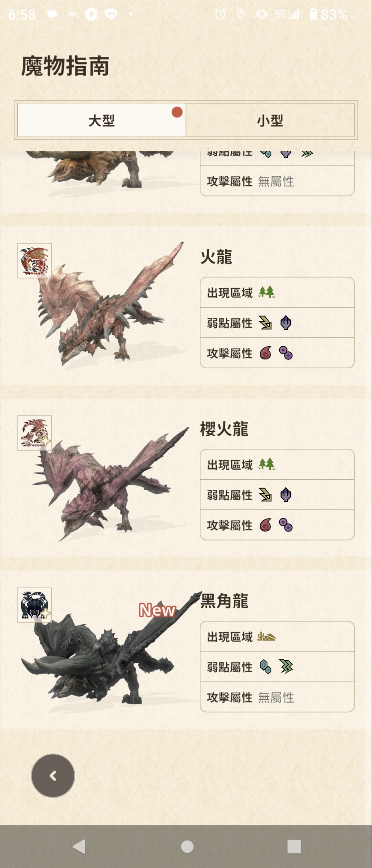Open the 火龍 monster name entry
Screen dimensions: 372x868
pyautogui.click(x=216, y=257)
